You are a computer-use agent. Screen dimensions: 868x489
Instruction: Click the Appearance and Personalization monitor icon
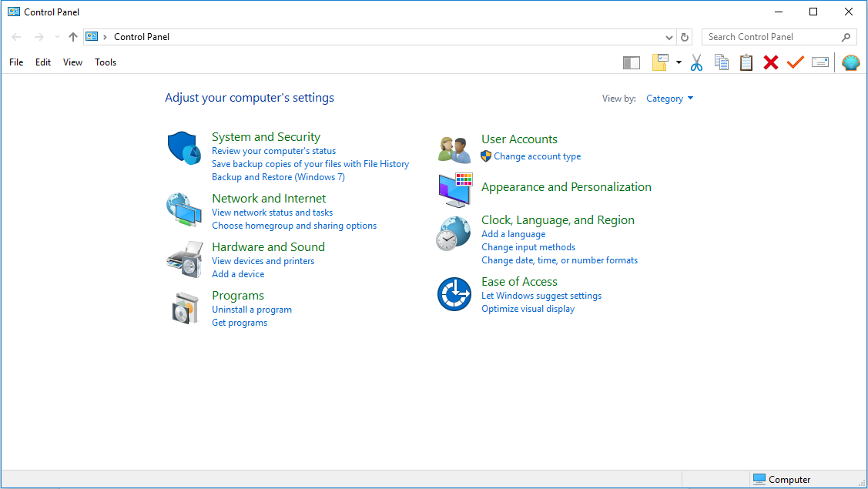(x=455, y=190)
